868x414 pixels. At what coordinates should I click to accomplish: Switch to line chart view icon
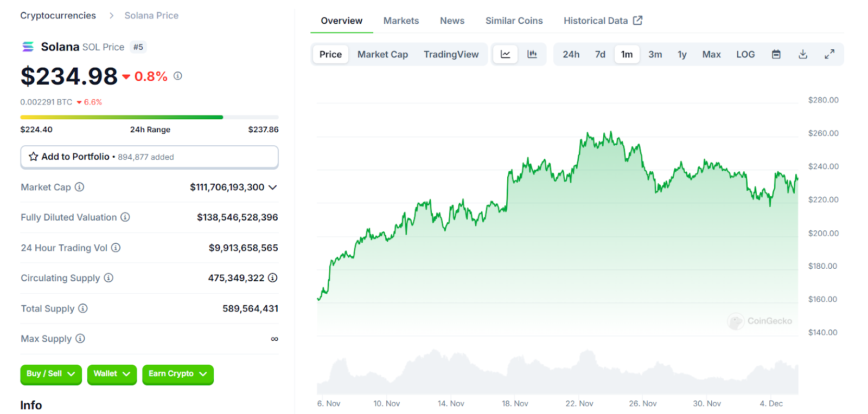(506, 54)
